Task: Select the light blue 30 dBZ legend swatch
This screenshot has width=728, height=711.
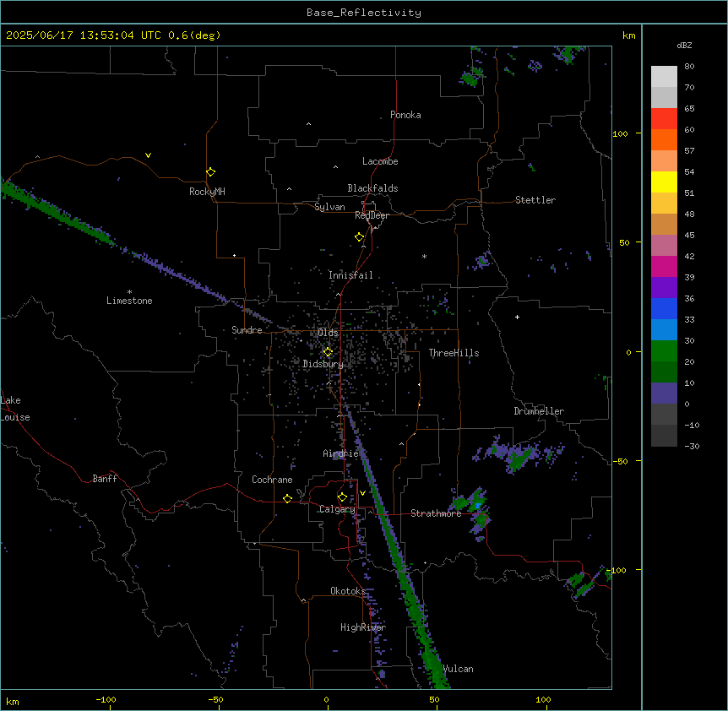Action: (x=664, y=329)
